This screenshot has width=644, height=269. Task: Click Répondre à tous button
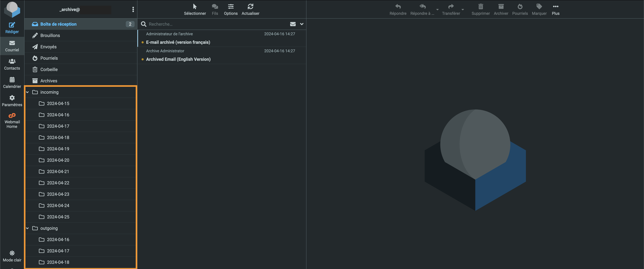tap(422, 9)
